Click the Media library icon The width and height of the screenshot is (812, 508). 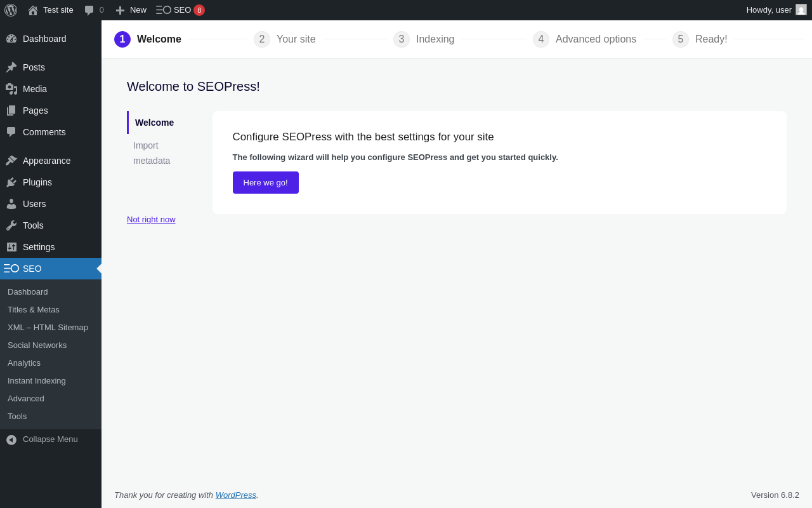click(11, 89)
